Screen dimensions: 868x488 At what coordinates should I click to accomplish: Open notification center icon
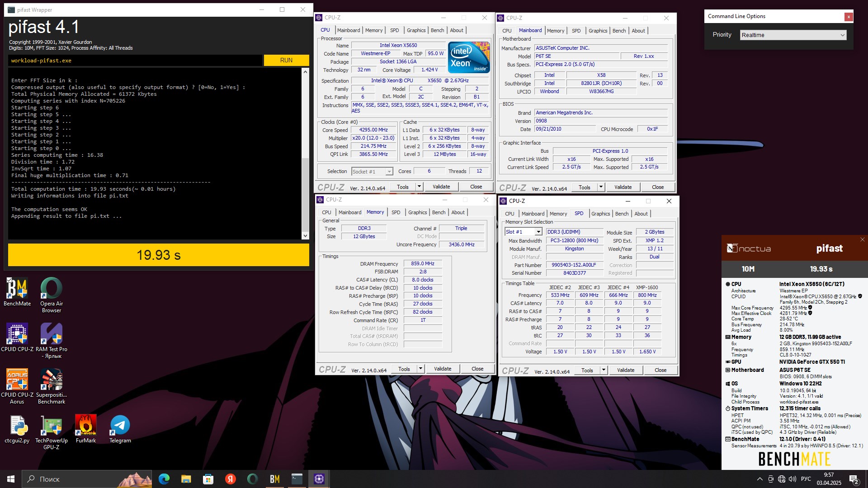click(x=854, y=479)
